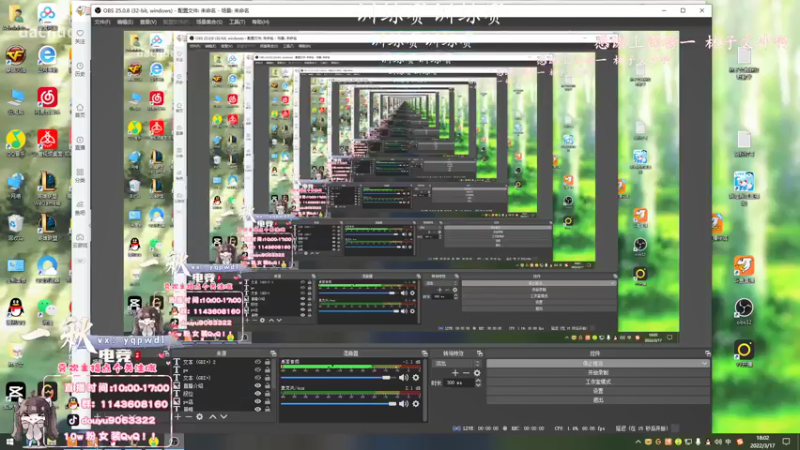
Task: Open the 淡出 transition type dropdown
Action: coord(457,363)
